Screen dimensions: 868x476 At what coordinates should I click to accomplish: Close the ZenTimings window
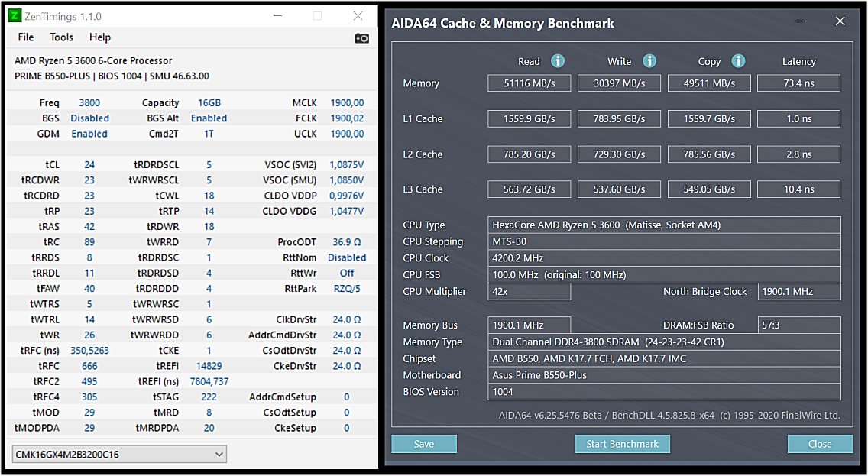[x=358, y=16]
